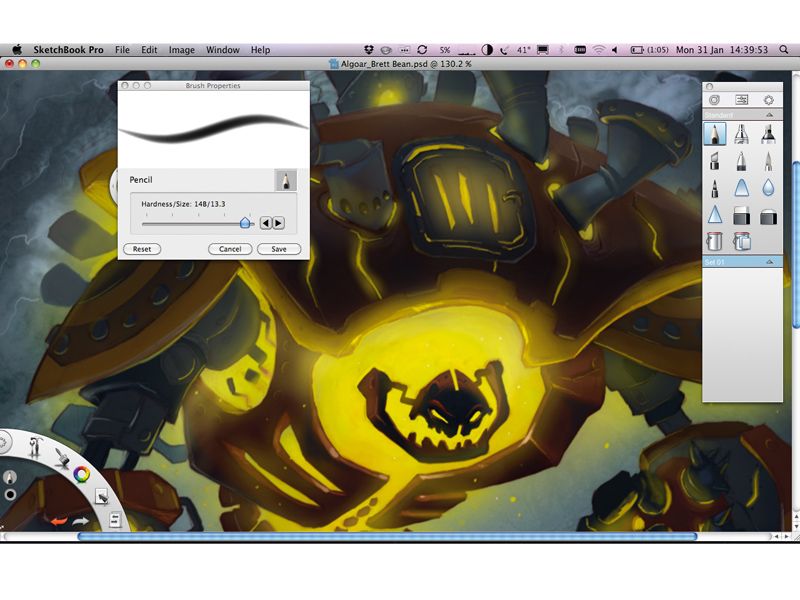Select the Soft Eraser with rounded top
Image resolution: width=800 pixels, height=600 pixels.
pos(768,215)
